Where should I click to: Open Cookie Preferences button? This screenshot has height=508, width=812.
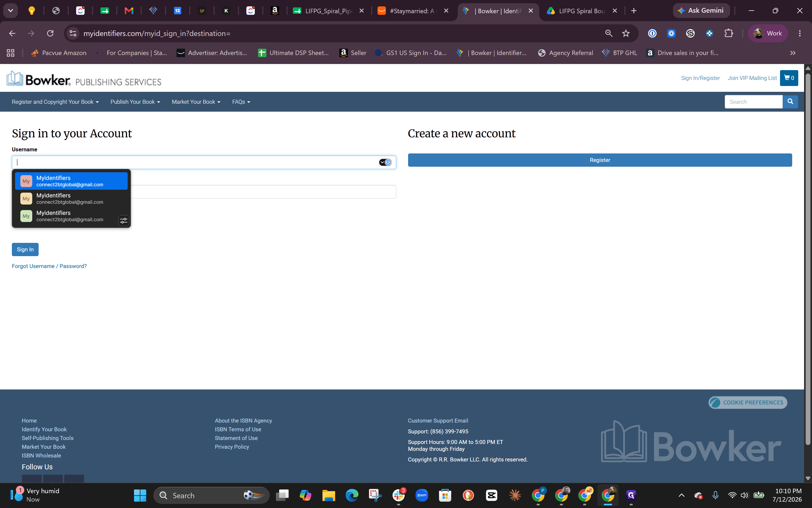748,402
